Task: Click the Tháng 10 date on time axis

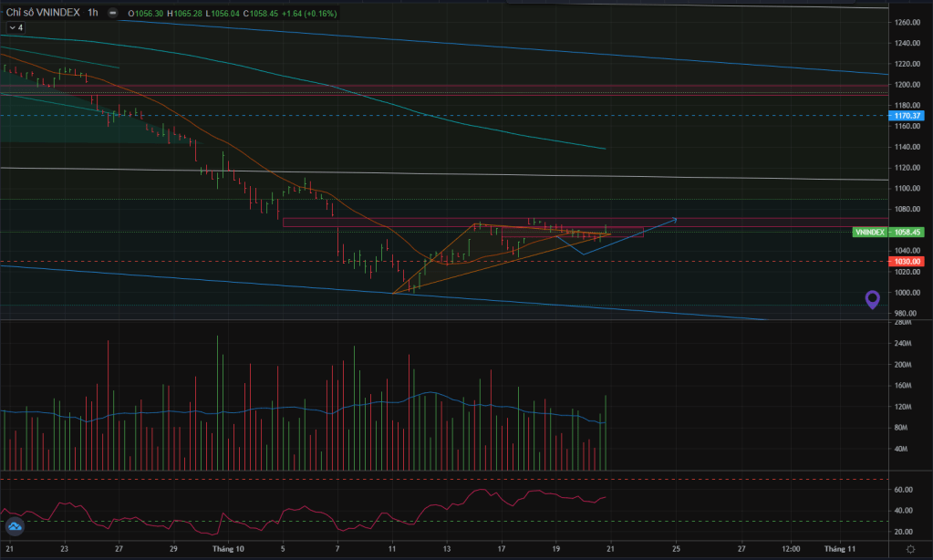Action: coord(228,549)
